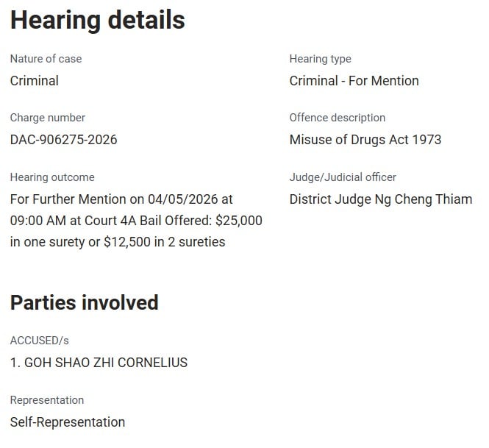This screenshot has height=448, width=489.
Task: Click the Representation label
Action: pyautogui.click(x=46, y=400)
